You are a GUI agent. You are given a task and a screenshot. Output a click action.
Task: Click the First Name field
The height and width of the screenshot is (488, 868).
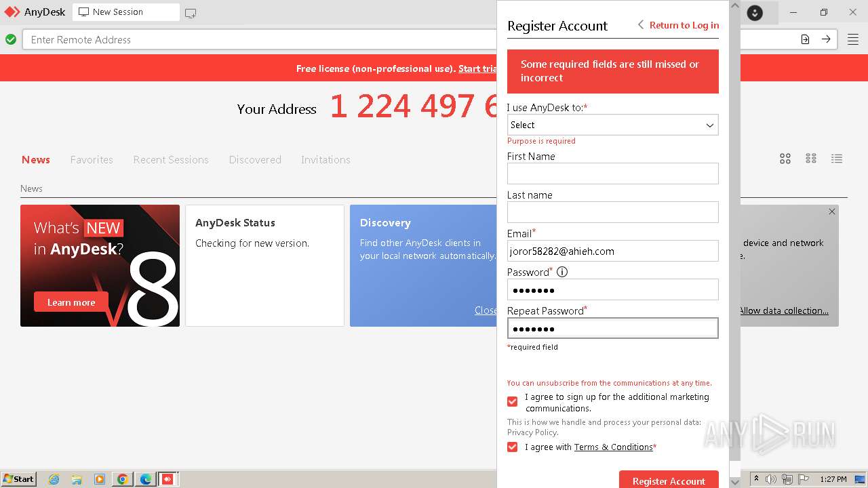point(612,174)
